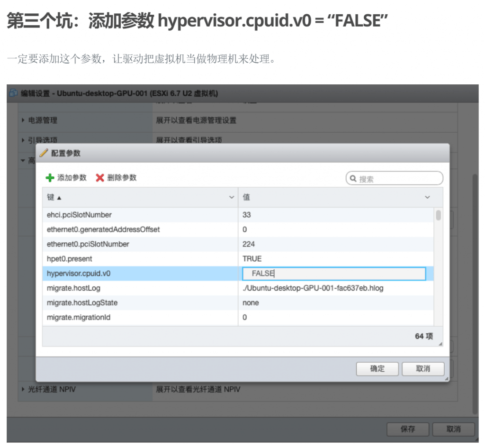Click 确定 to confirm the parameters
Screen dimensions: 485x448
(377, 369)
